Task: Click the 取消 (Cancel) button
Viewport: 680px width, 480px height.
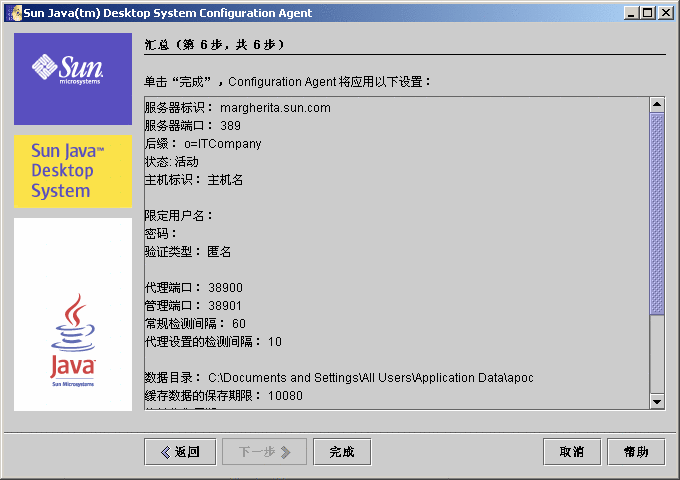Action: 572,452
